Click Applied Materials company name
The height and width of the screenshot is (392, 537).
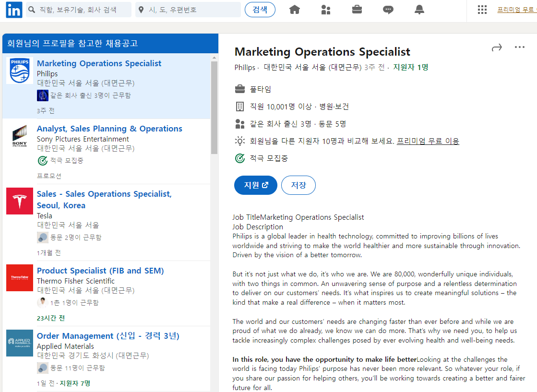(65, 346)
